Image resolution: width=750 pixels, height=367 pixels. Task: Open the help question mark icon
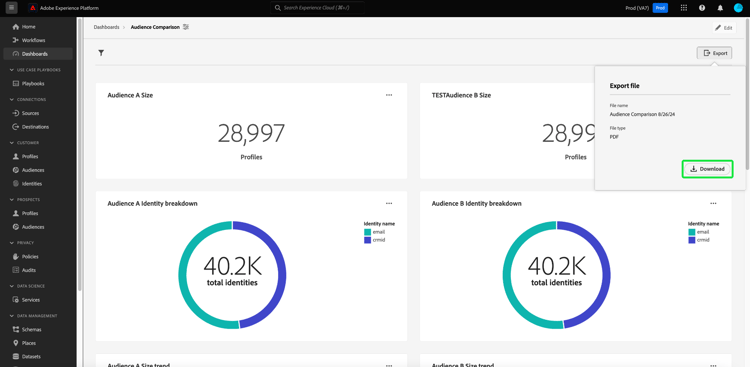(x=702, y=8)
